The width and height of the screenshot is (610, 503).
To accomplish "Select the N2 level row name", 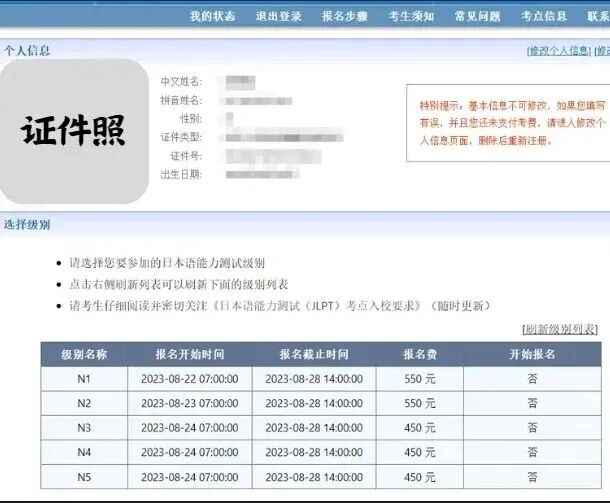I will point(84,403).
